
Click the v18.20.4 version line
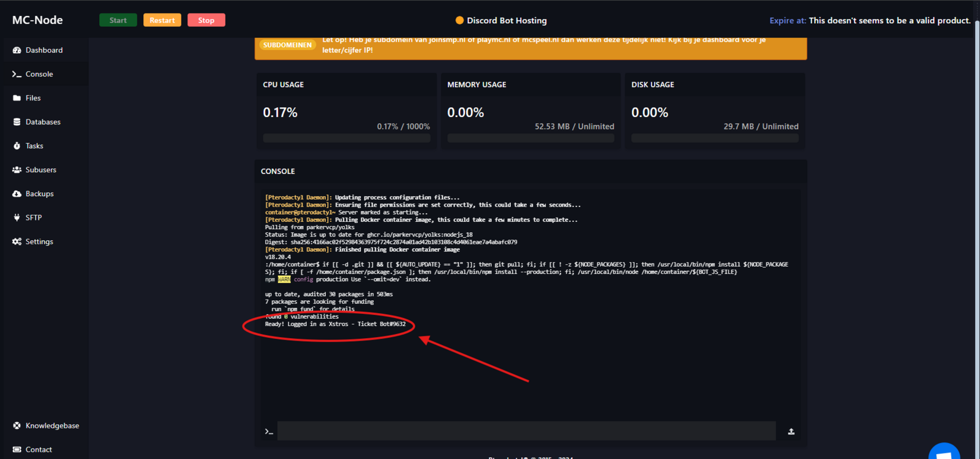point(277,257)
